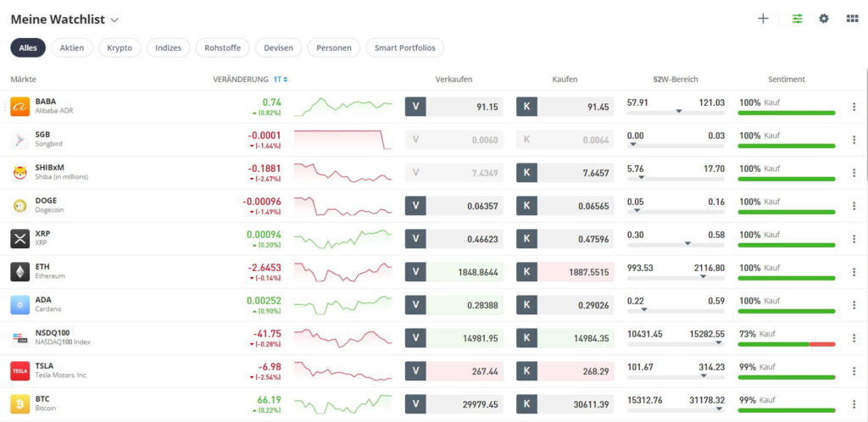
Task: Sort by the Sentiment column header
Action: point(787,80)
